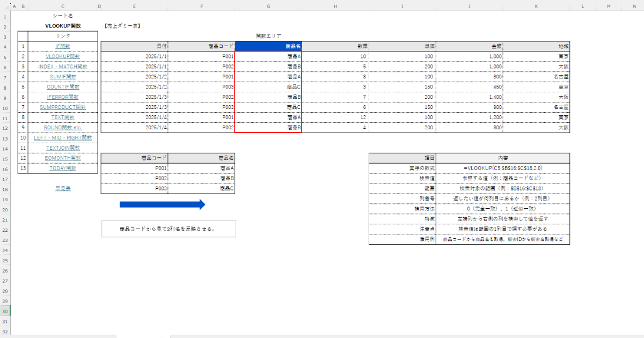Image resolution: width=644 pixels, height=338 pixels.
Task: Open the VLOOKUP関数 link in the list
Action: click(x=63, y=56)
